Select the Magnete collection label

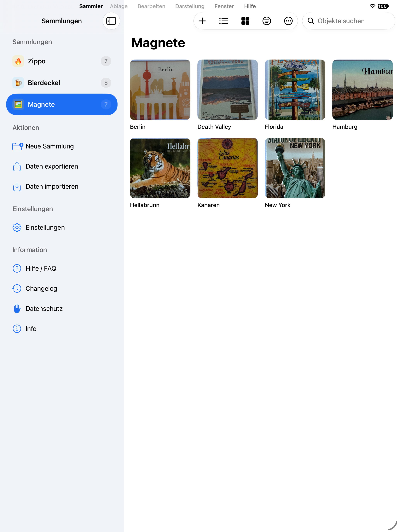tap(41, 104)
